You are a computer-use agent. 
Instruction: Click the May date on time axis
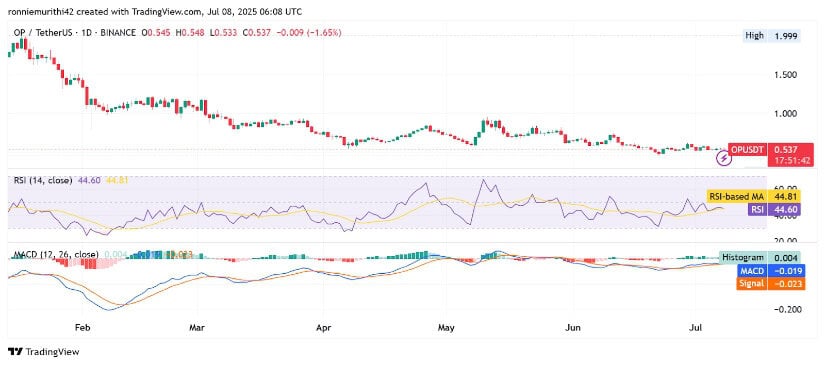click(446, 328)
